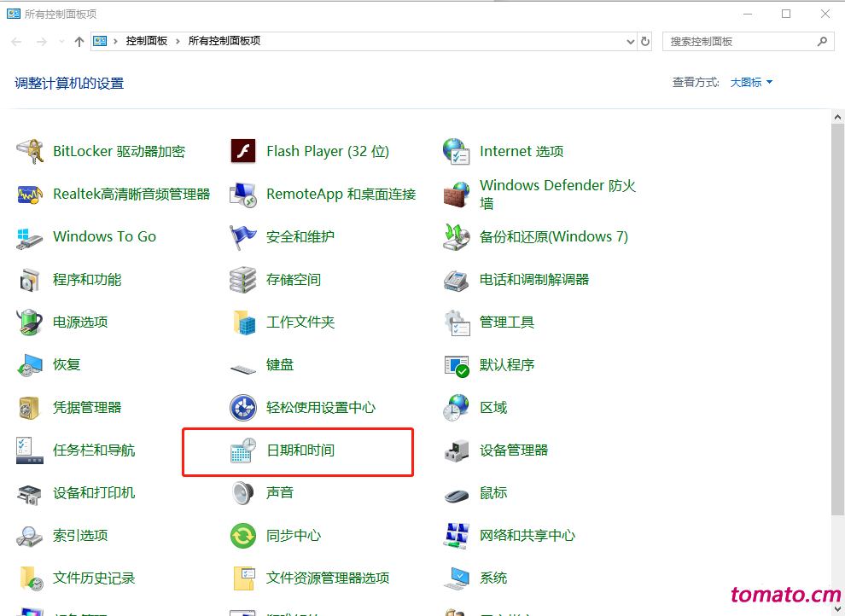The width and height of the screenshot is (845, 616).
Task: Open the BitLocker drive encryption icon
Action: click(x=30, y=151)
